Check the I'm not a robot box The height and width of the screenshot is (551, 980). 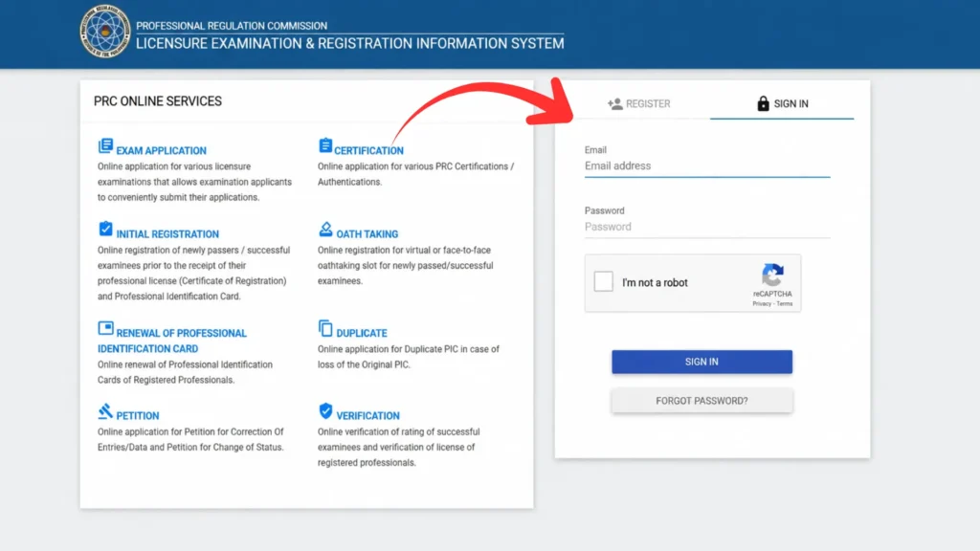pos(604,281)
